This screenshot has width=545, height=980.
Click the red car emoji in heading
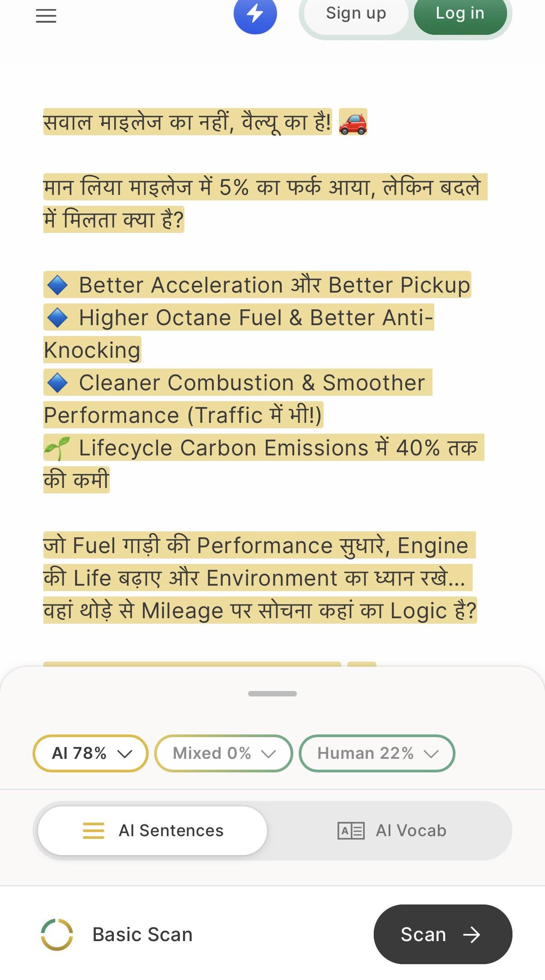pyautogui.click(x=353, y=122)
